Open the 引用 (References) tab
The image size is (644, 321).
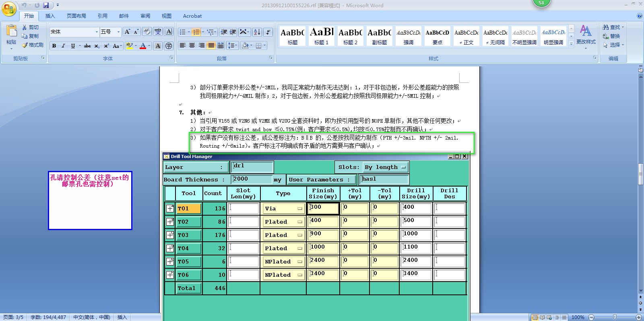pyautogui.click(x=102, y=16)
